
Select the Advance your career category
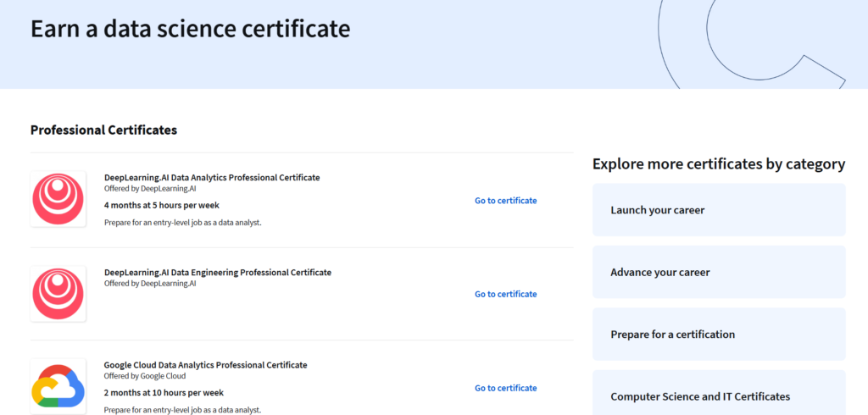click(719, 272)
